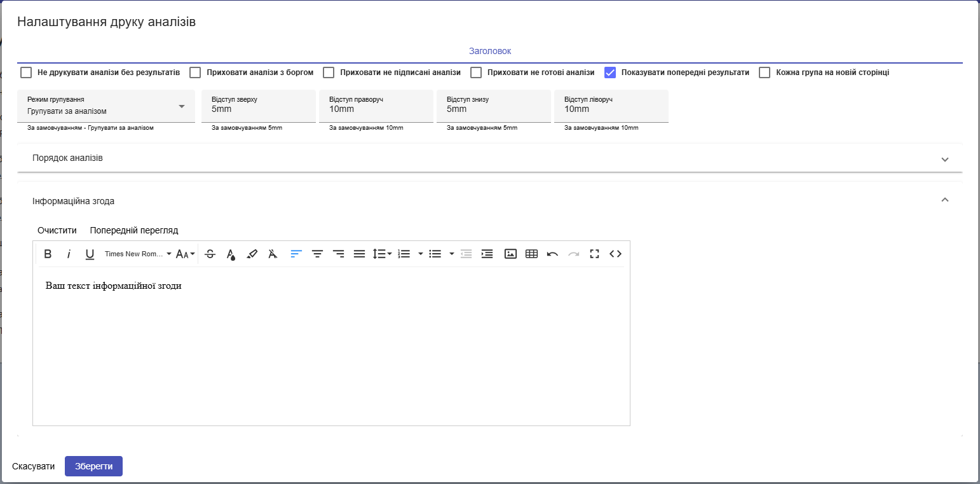Image resolution: width=980 pixels, height=484 pixels.
Task: Insert an image into the consent text
Action: pyautogui.click(x=510, y=254)
